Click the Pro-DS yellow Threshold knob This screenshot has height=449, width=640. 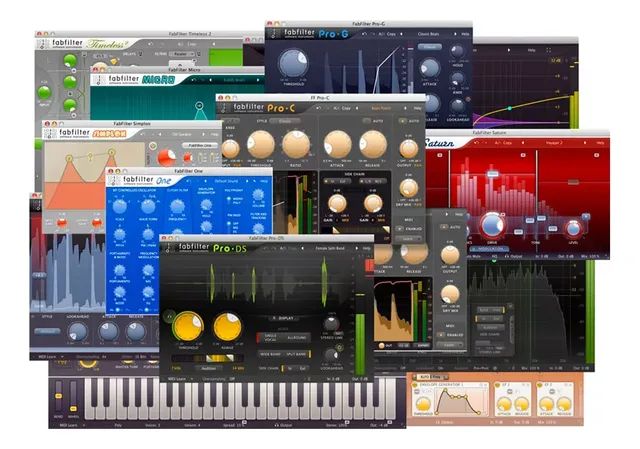187,326
